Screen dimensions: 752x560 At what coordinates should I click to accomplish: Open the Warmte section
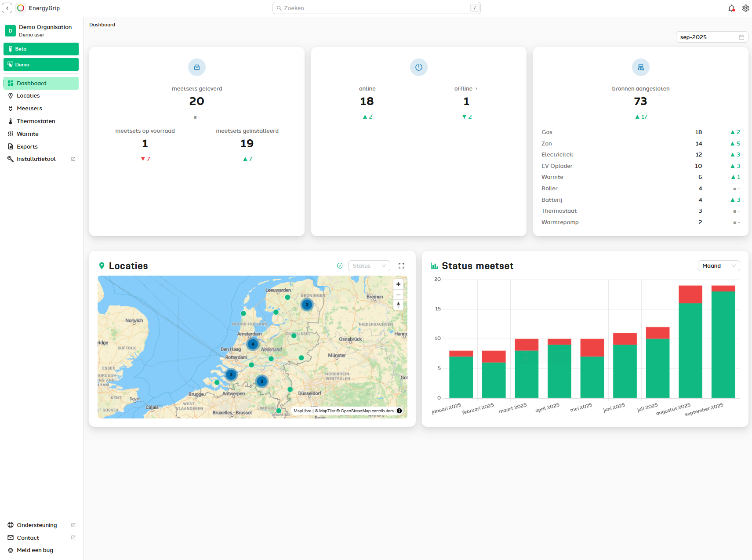click(x=27, y=134)
